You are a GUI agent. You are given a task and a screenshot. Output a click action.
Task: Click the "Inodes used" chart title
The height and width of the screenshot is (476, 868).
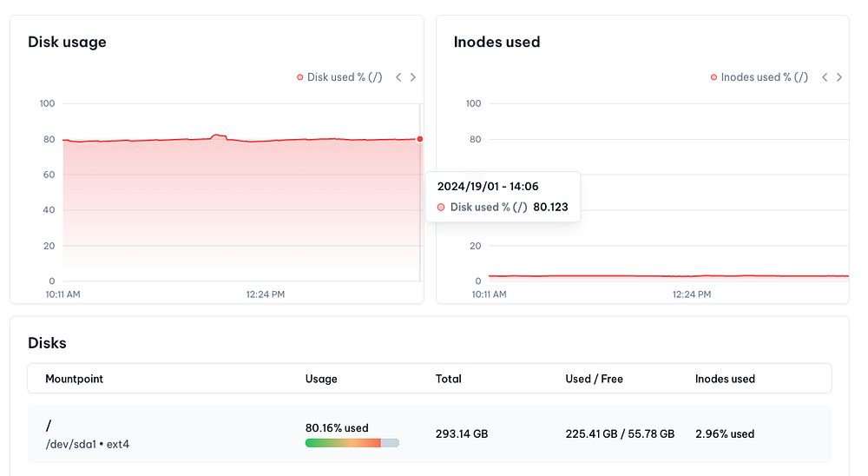point(496,42)
